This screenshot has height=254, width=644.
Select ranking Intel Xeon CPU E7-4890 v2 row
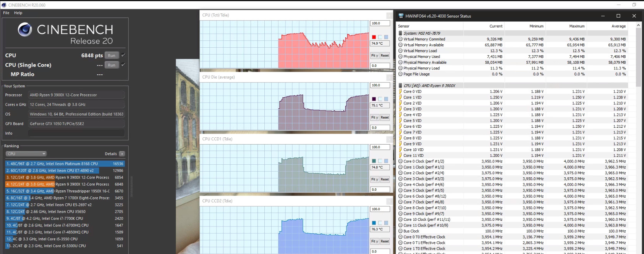(x=65, y=170)
